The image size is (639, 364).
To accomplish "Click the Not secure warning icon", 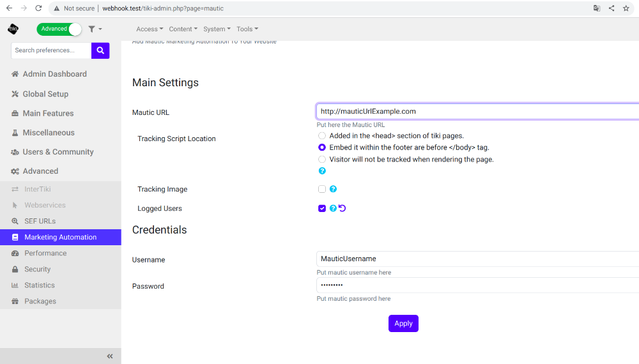I will [57, 8].
